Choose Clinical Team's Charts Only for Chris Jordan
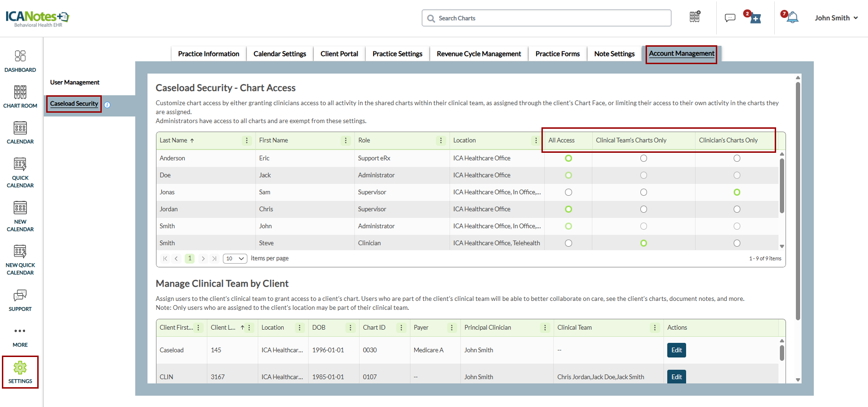868x407 pixels. point(643,209)
